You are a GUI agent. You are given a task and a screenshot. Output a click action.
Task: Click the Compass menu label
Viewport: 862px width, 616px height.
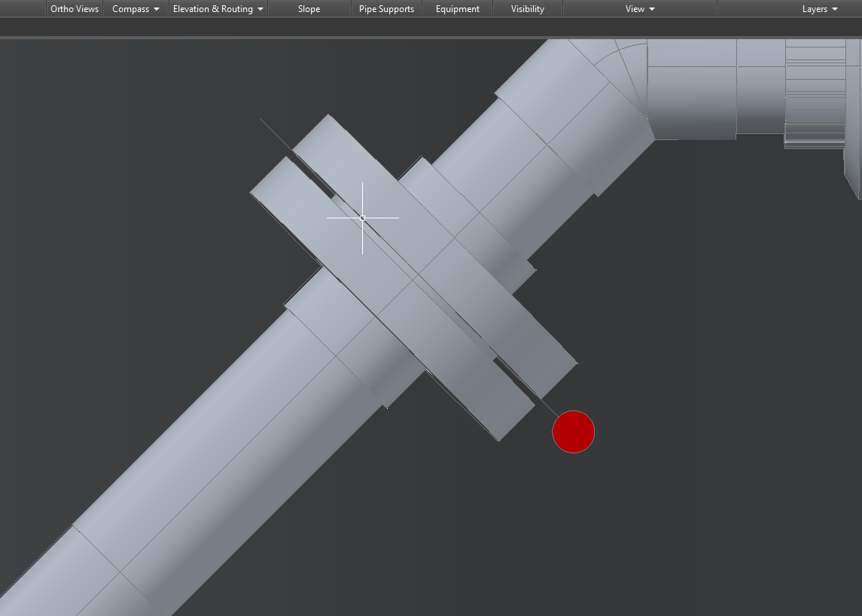129,8
